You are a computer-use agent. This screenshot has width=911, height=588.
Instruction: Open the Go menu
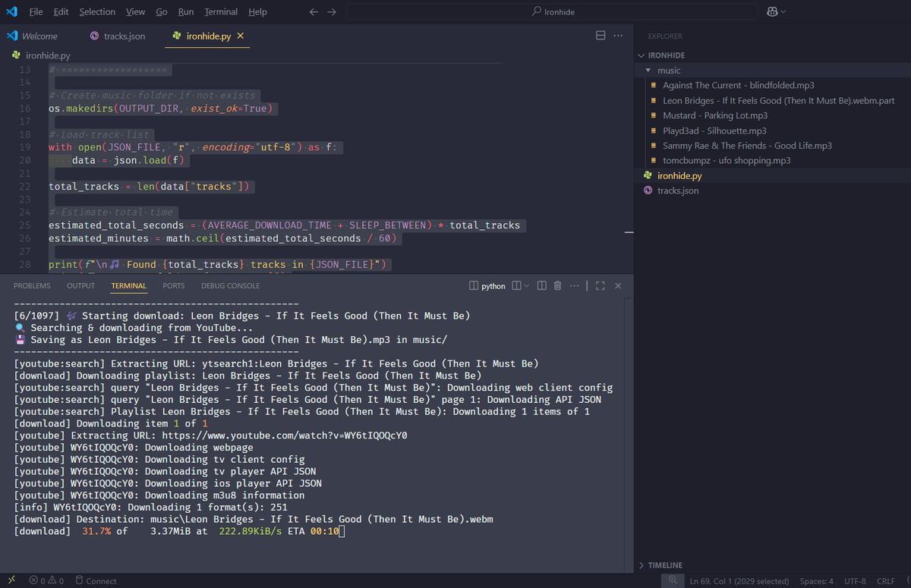pos(162,11)
